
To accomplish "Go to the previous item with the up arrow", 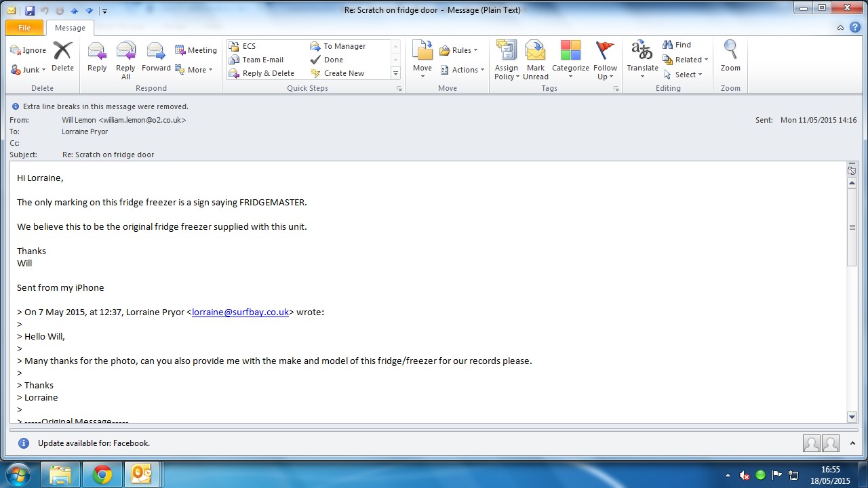I will 75,11.
